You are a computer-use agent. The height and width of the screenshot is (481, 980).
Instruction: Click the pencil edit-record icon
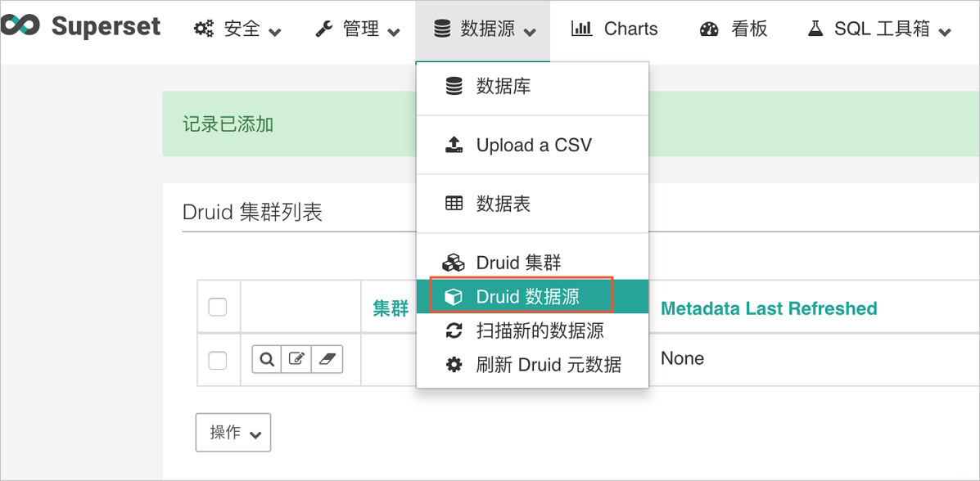[296, 359]
